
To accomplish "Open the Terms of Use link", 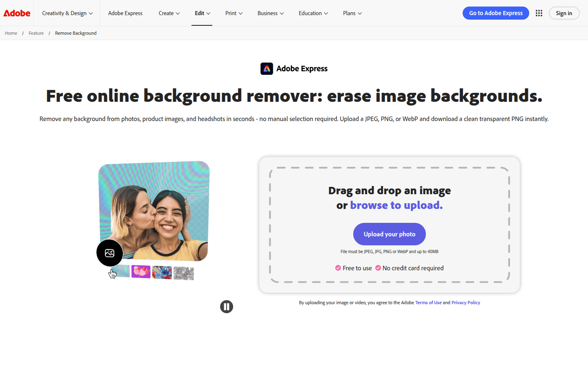I will [428, 303].
